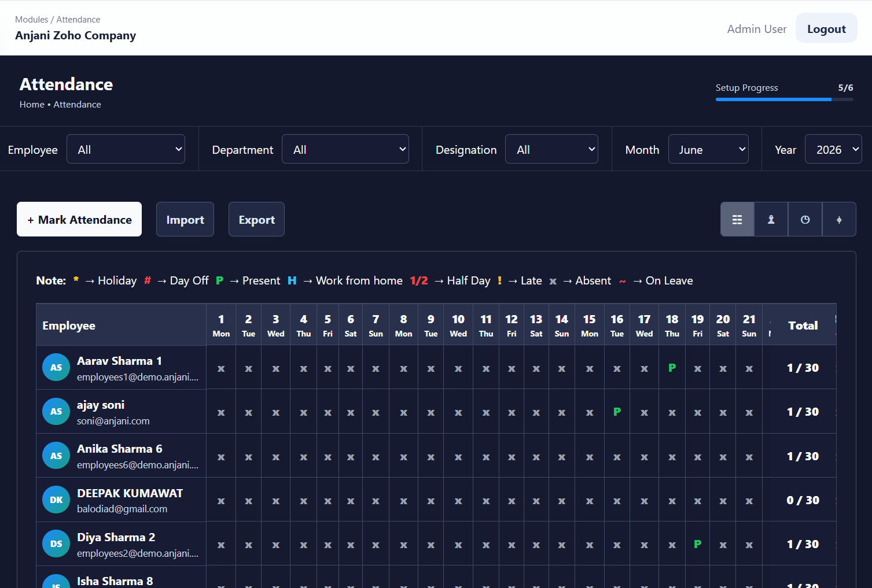Image resolution: width=872 pixels, height=588 pixels.
Task: Click the red tilde On Leave legend symbol
Action: pyautogui.click(x=623, y=282)
